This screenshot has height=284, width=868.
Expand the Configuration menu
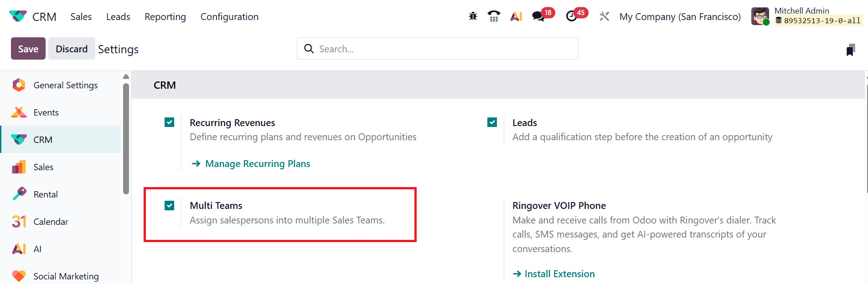[229, 17]
